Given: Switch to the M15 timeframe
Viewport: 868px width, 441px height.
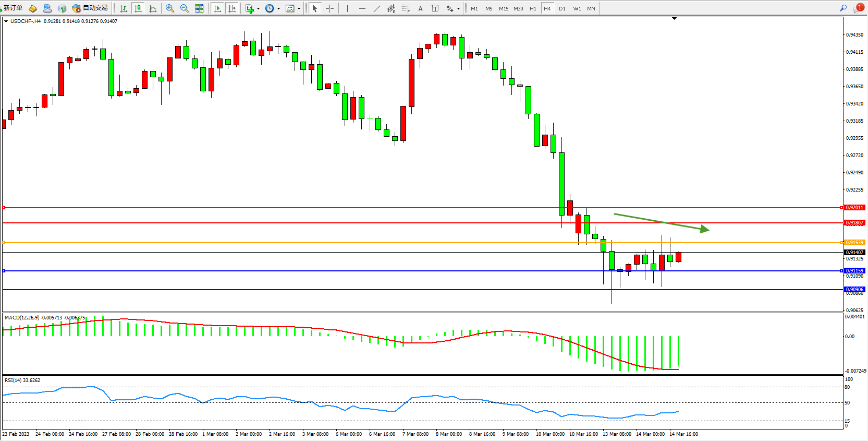Looking at the screenshot, I should 503,8.
